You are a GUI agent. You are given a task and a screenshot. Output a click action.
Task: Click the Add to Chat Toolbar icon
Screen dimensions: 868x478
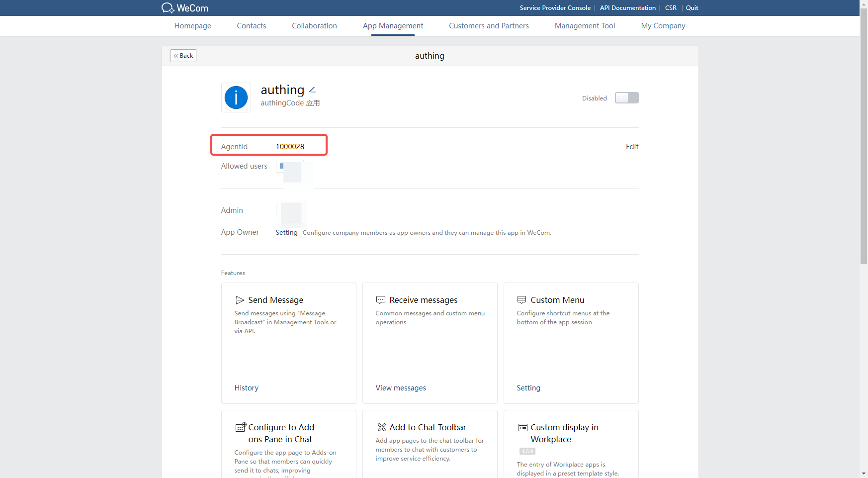(381, 427)
